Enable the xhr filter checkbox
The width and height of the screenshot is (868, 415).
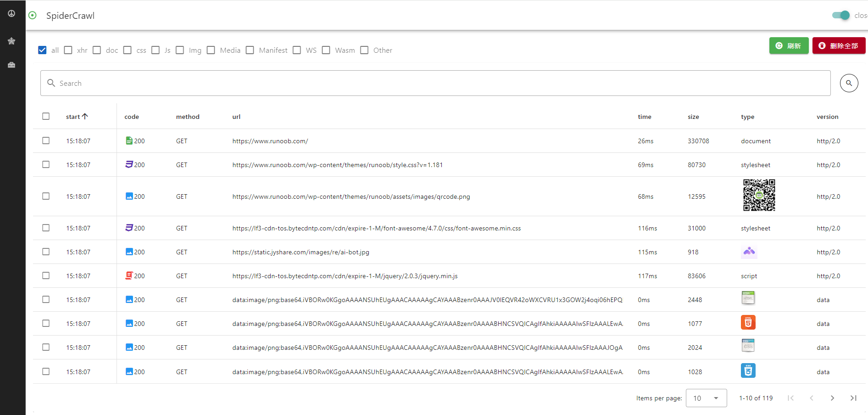[x=68, y=50]
